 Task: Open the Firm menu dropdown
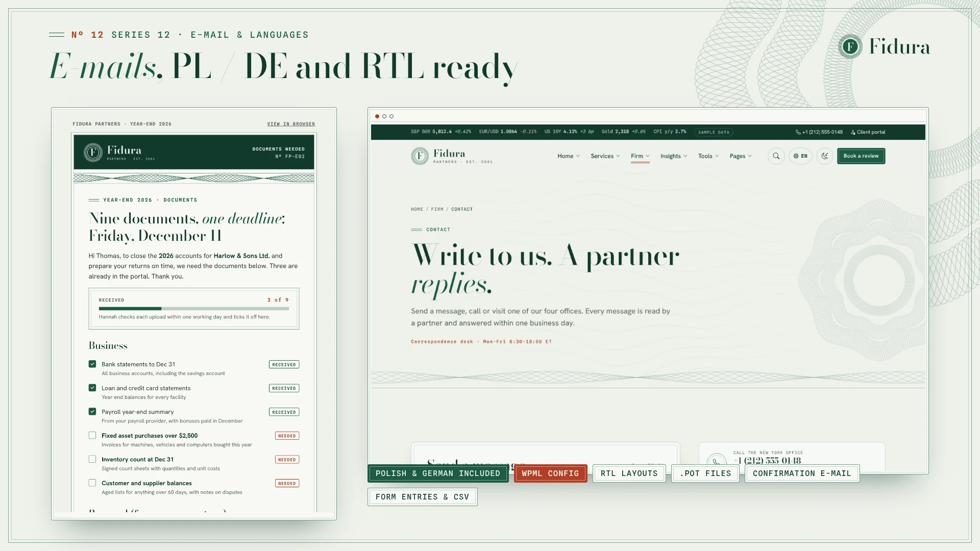[640, 156]
